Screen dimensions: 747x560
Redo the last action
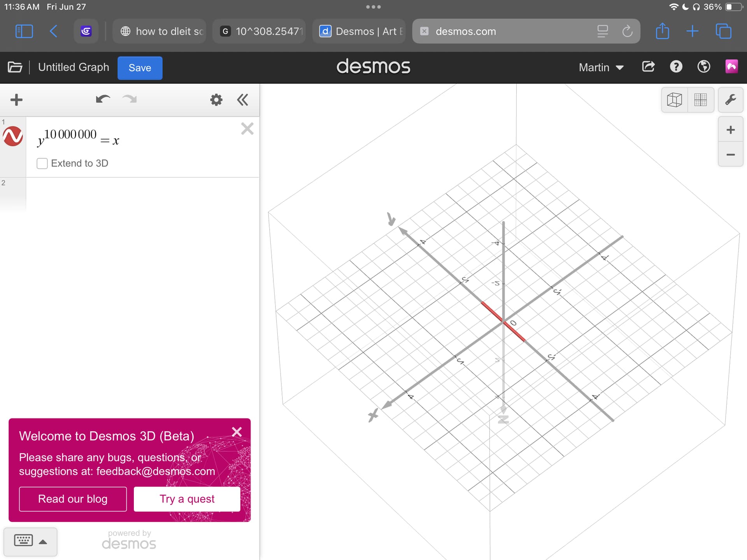(x=130, y=99)
